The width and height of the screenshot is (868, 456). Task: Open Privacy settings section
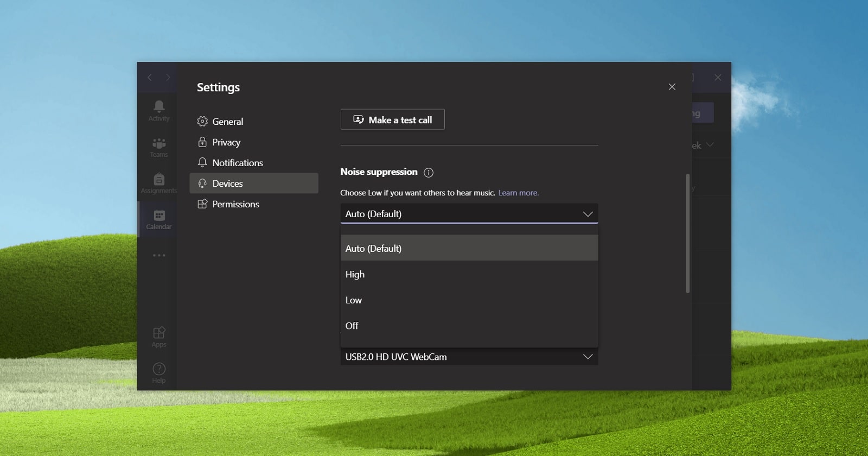click(x=254, y=142)
